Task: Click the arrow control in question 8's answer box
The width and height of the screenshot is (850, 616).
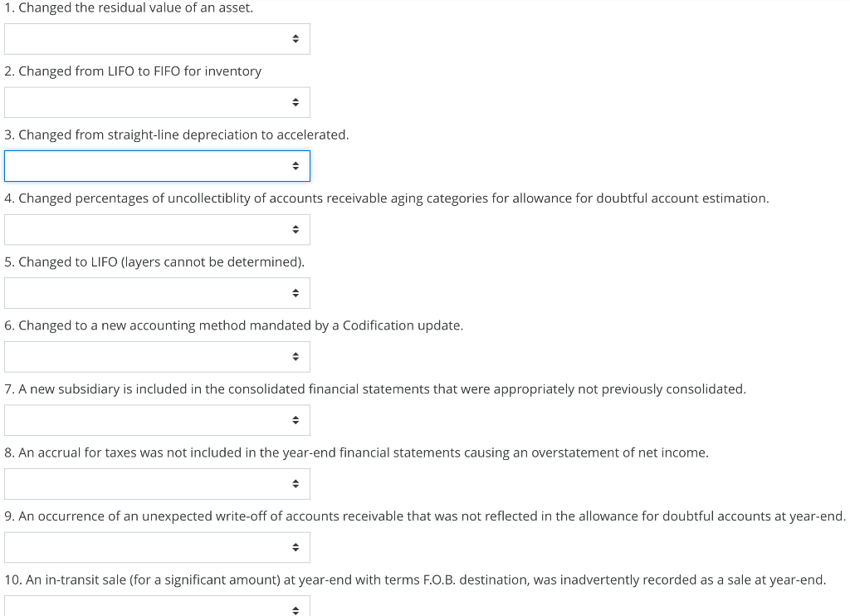Action: pos(296,483)
